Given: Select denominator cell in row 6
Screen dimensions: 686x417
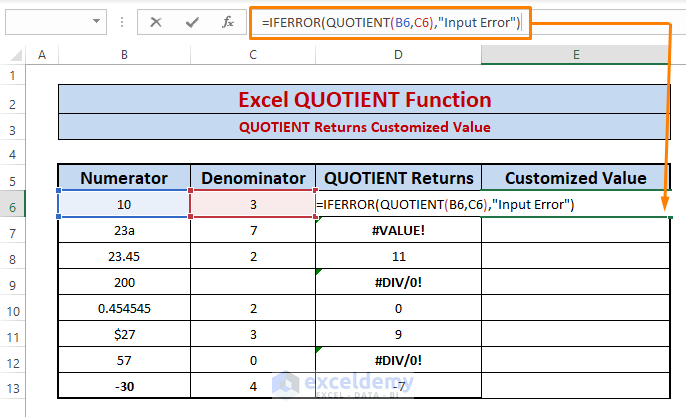Looking at the screenshot, I should click(x=253, y=204).
